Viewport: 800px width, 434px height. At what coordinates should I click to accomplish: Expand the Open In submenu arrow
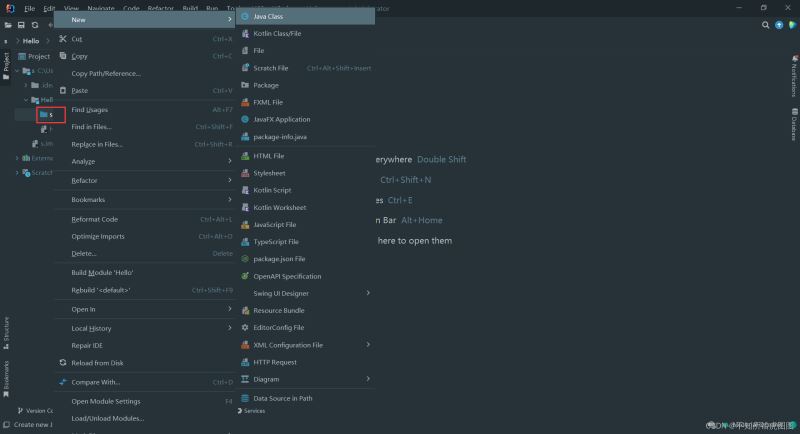(230, 309)
